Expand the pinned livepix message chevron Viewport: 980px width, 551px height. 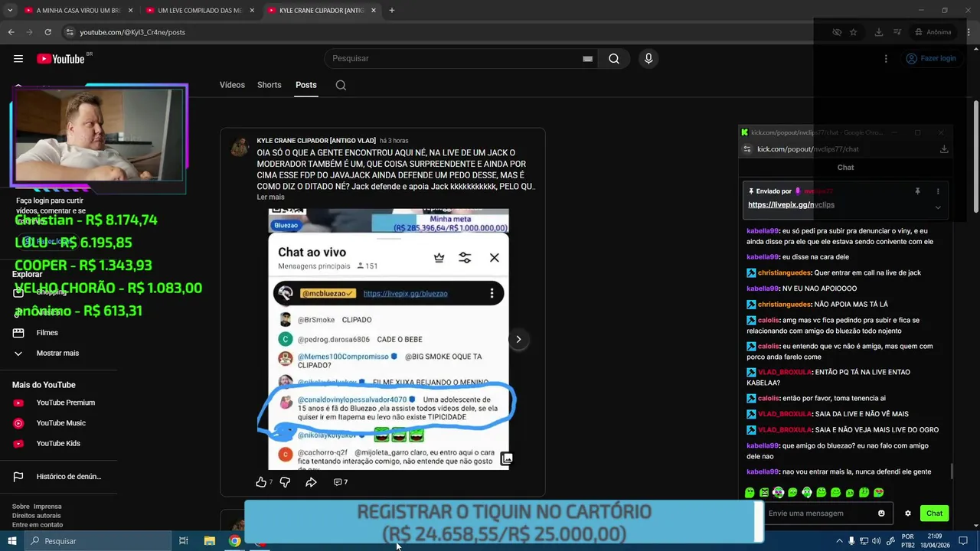coord(938,207)
